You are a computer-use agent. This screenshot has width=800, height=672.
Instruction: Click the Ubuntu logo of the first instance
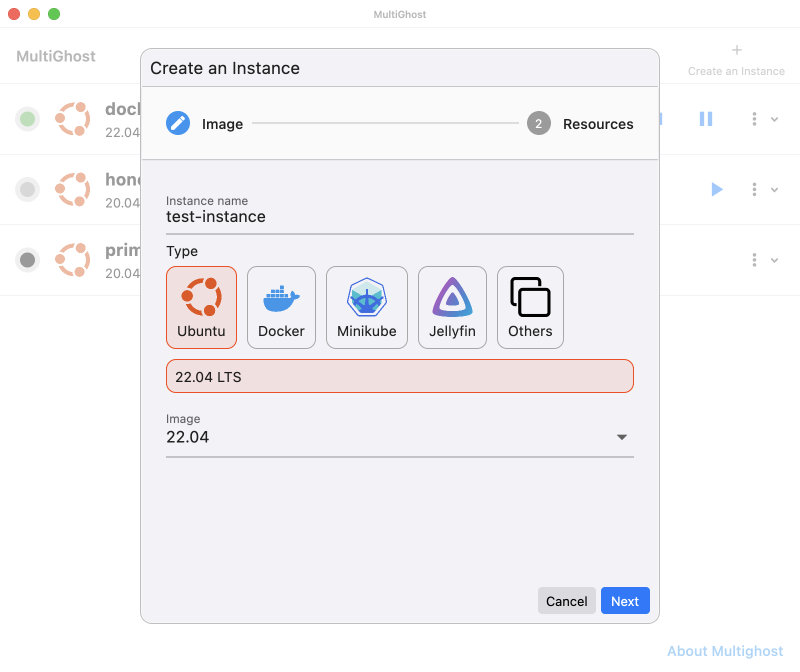[73, 119]
